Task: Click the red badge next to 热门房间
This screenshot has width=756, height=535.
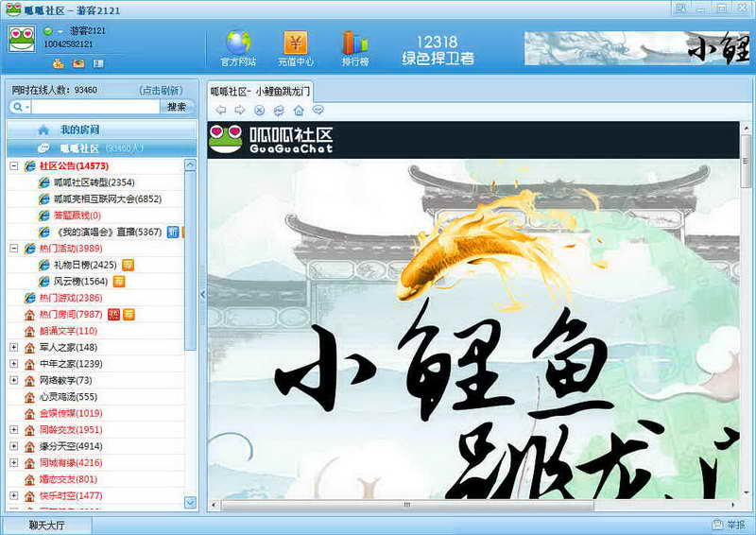Action: [x=113, y=315]
